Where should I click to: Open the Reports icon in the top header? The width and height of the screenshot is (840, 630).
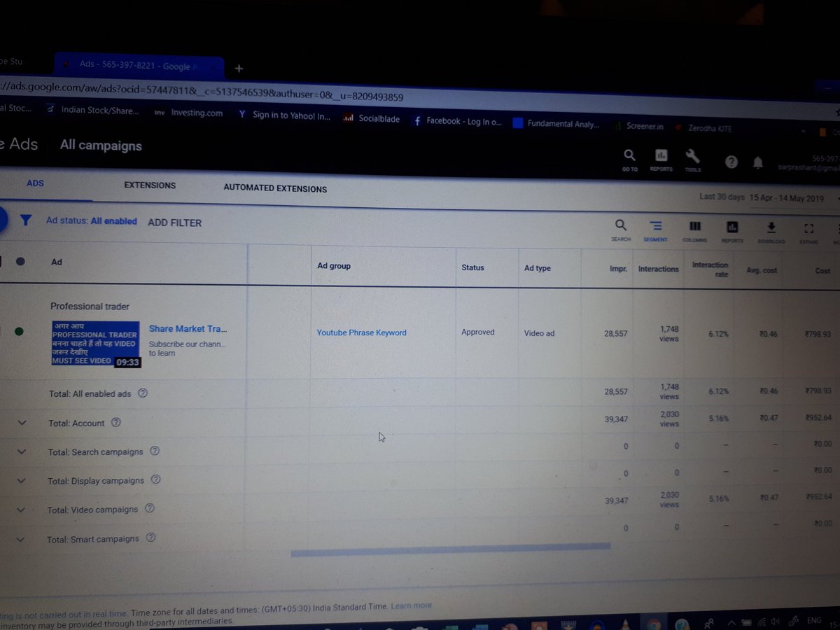(x=661, y=155)
